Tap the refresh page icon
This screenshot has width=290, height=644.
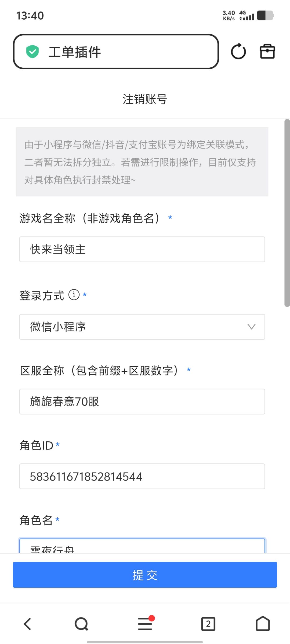point(238,52)
